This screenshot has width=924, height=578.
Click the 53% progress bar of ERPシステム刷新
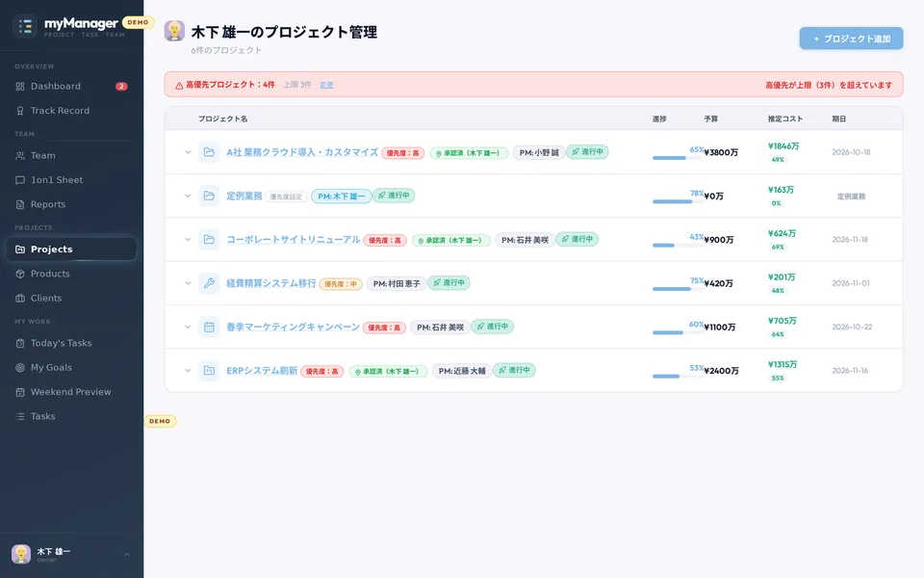pos(677,376)
